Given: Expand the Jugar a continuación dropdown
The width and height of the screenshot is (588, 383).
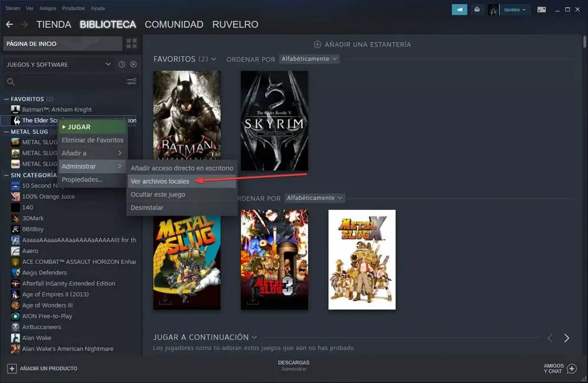Looking at the screenshot, I should (x=254, y=337).
